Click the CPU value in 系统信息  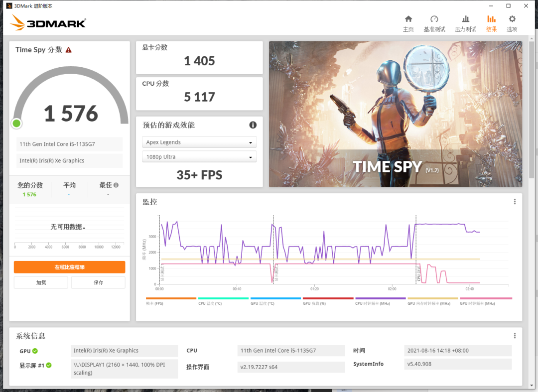click(x=291, y=351)
